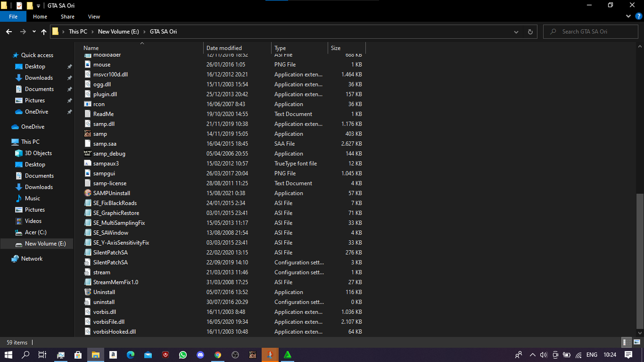644x362 pixels.
Task: Select the samp.saa file name
Action: pos(105,144)
